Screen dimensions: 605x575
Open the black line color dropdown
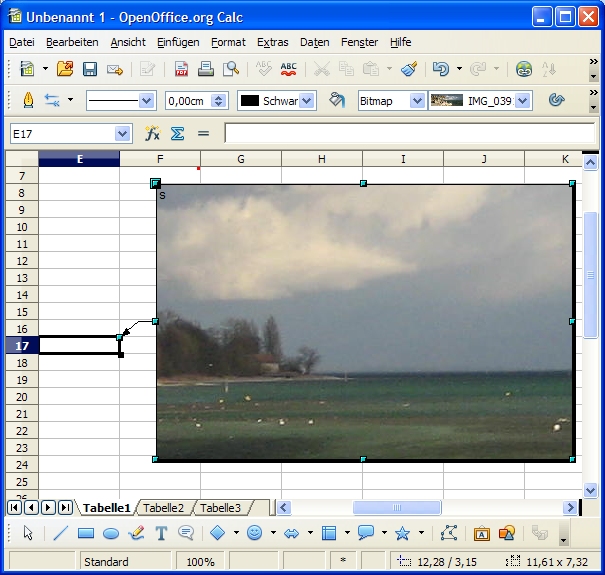[x=306, y=101]
